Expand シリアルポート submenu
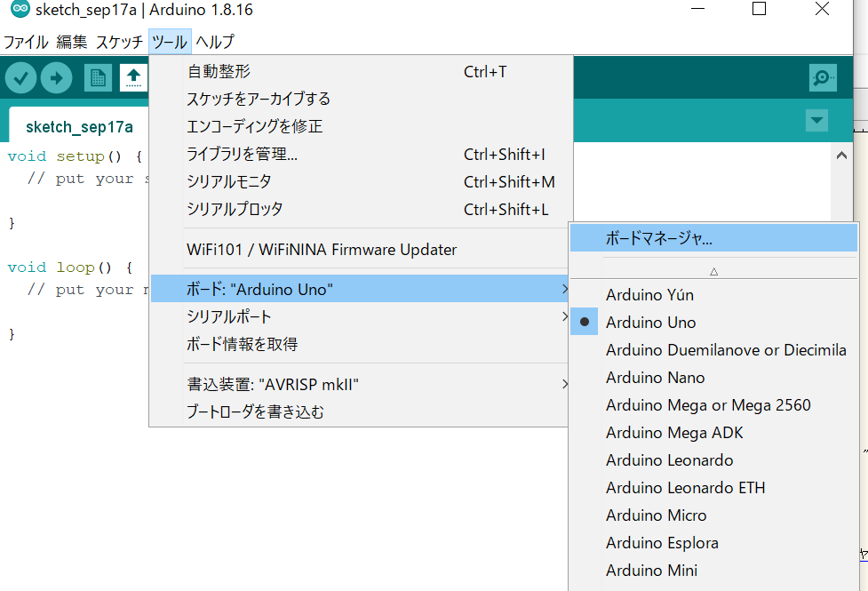This screenshot has width=868, height=591. point(360,316)
